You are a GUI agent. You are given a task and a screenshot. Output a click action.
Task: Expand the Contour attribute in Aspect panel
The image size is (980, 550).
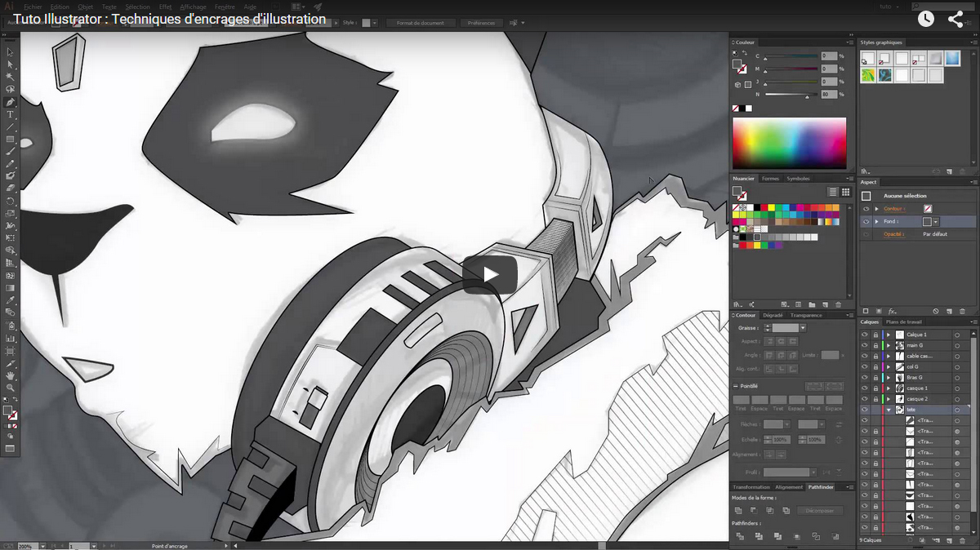coord(877,209)
